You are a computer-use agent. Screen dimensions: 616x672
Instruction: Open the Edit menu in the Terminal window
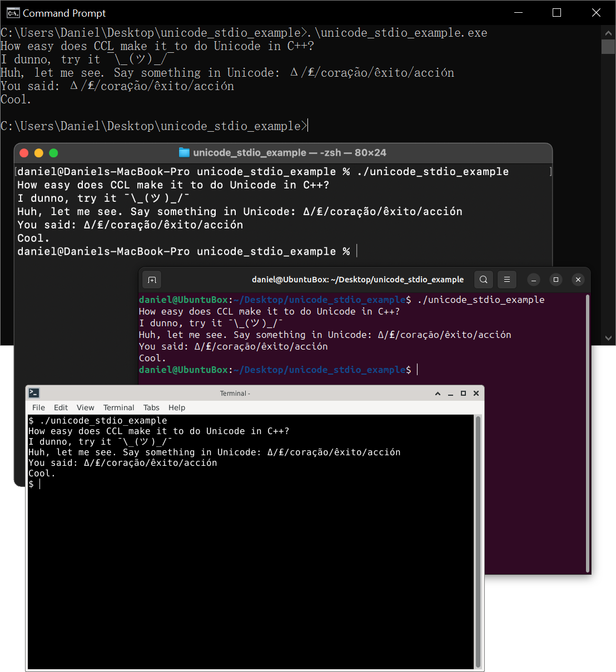tap(61, 407)
